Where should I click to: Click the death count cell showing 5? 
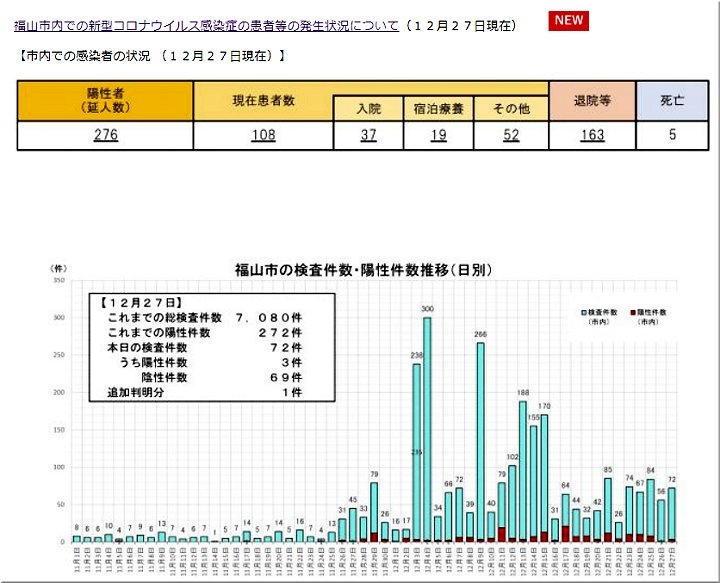(672, 136)
